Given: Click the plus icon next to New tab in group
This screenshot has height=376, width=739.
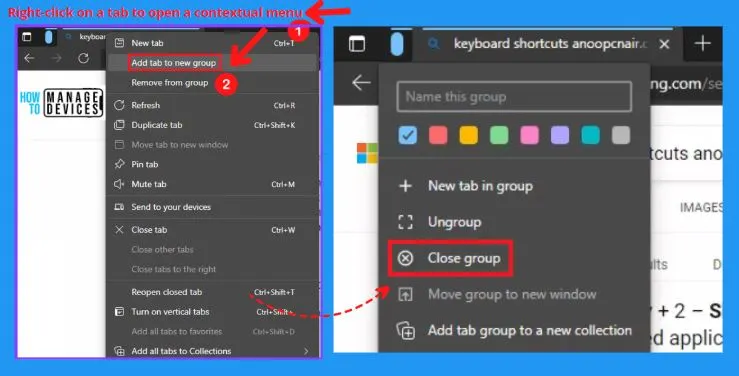Looking at the screenshot, I should click(405, 186).
